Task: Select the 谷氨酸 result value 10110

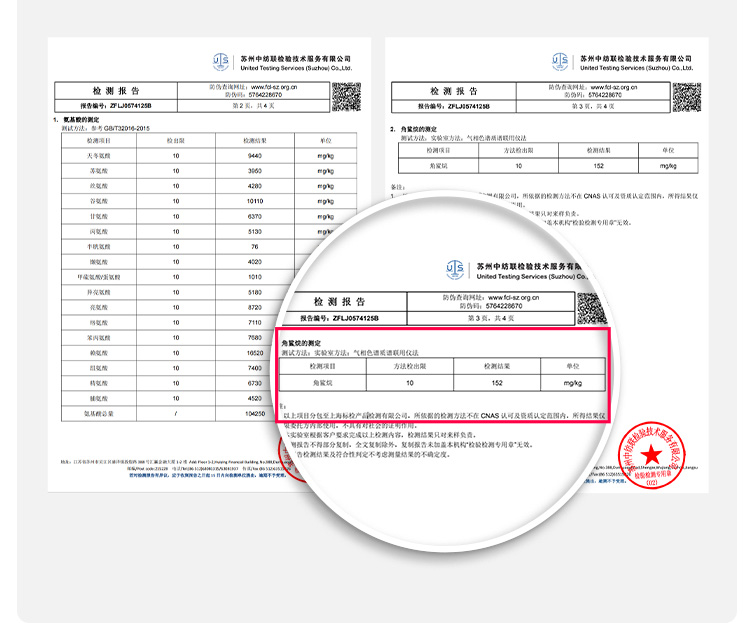Action: point(255,201)
